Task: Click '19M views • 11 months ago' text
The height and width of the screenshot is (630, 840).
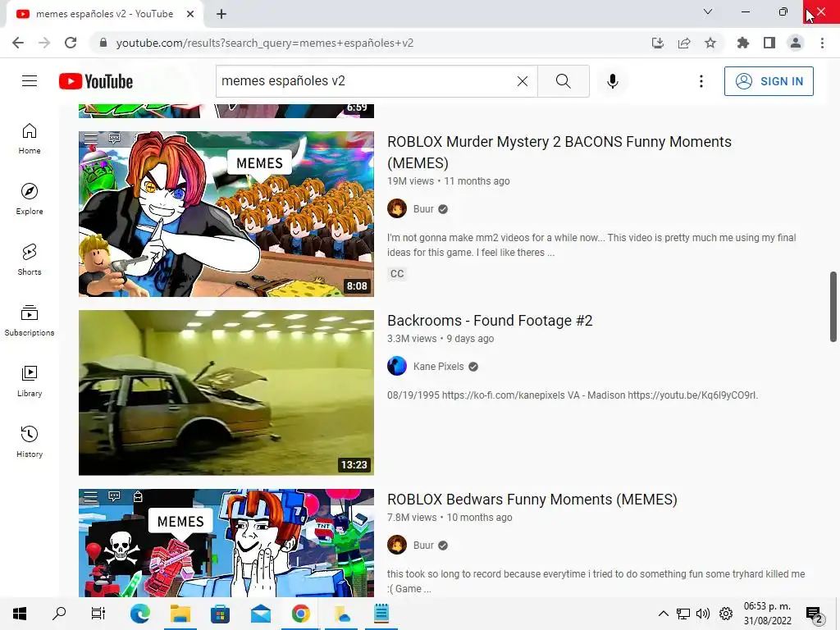Action: [x=449, y=181]
